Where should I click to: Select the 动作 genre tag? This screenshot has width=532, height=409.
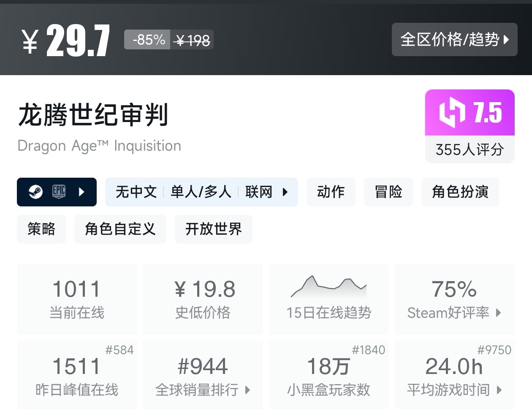[331, 192]
